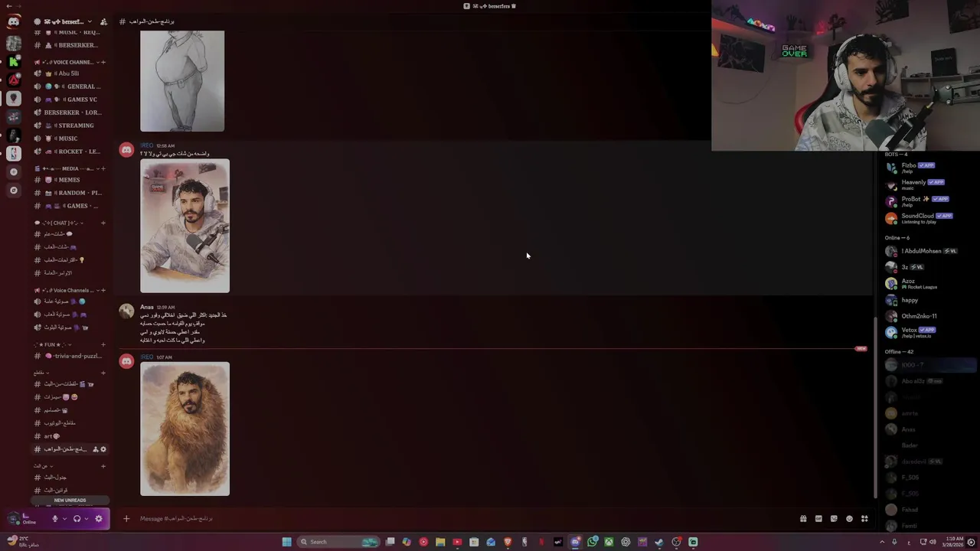Screen dimensions: 980x551
Task: Join BERSERKER LOR stage channel
Action: click(70, 112)
